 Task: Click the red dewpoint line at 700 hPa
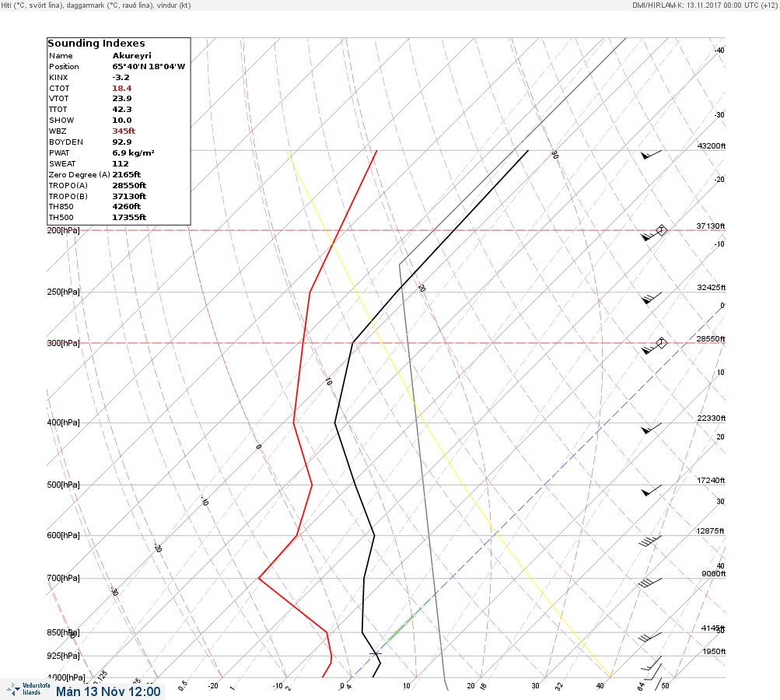[x=259, y=578]
